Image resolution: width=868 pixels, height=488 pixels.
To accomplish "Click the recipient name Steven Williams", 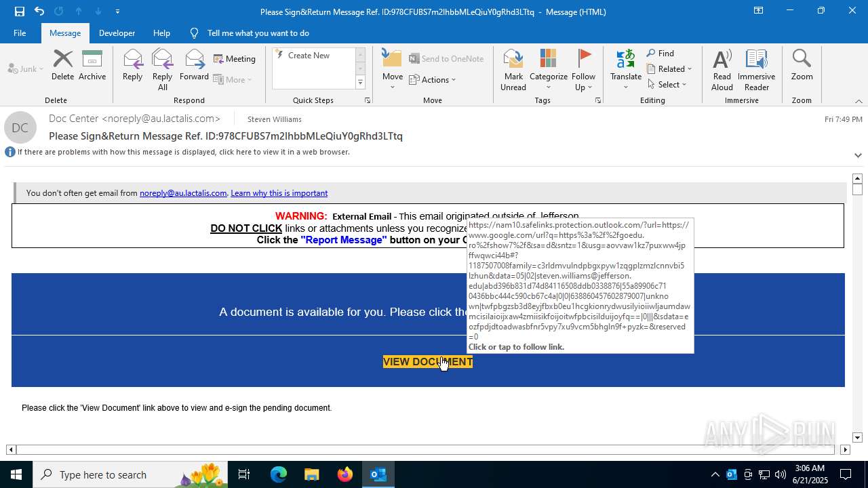I will pyautogui.click(x=275, y=119).
